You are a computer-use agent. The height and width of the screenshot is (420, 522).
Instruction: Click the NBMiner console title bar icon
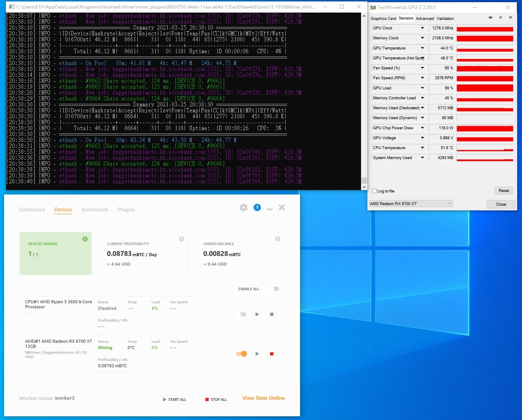[x=11, y=7]
